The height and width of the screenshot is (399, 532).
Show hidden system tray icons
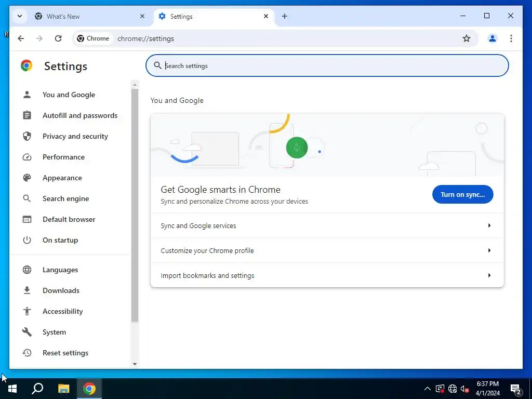[x=428, y=389]
